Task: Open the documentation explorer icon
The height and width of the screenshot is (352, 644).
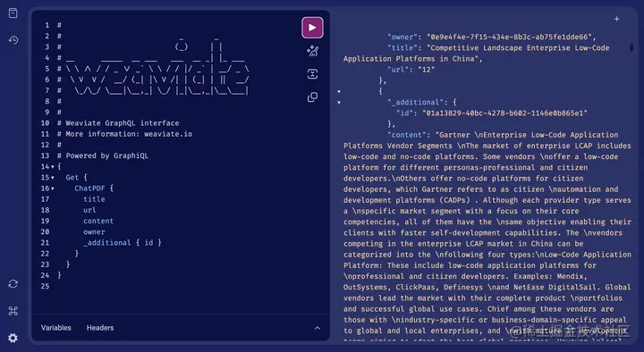Action: 13,13
